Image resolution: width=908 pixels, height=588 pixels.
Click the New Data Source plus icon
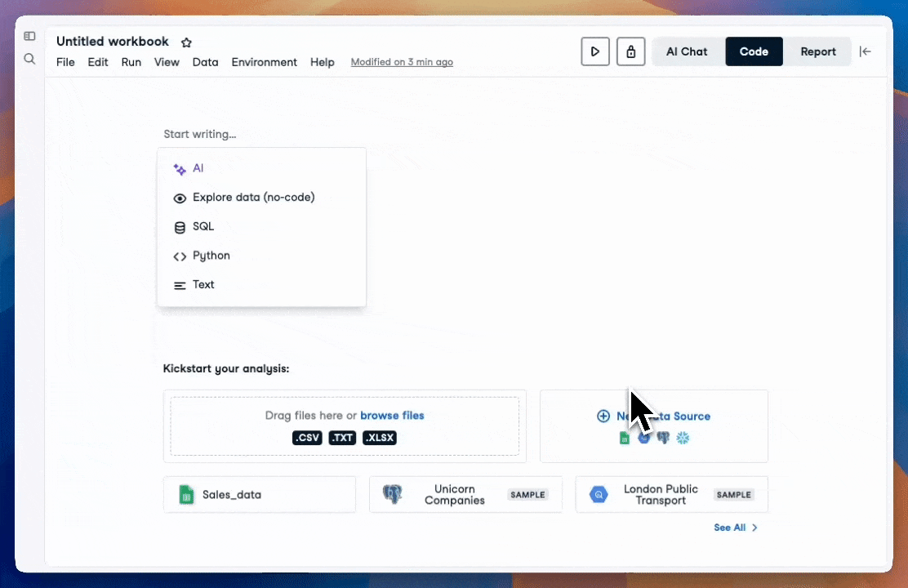tap(603, 416)
